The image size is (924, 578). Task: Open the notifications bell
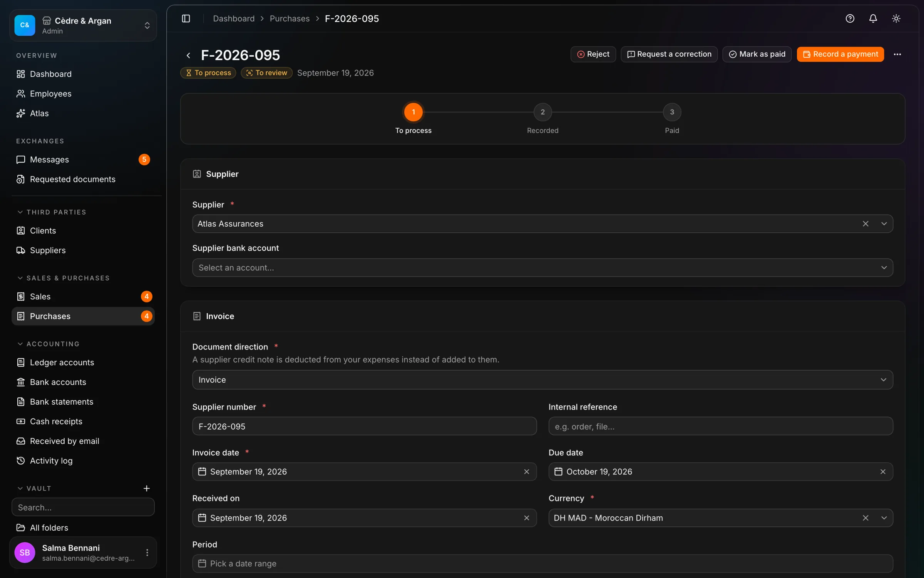click(873, 18)
